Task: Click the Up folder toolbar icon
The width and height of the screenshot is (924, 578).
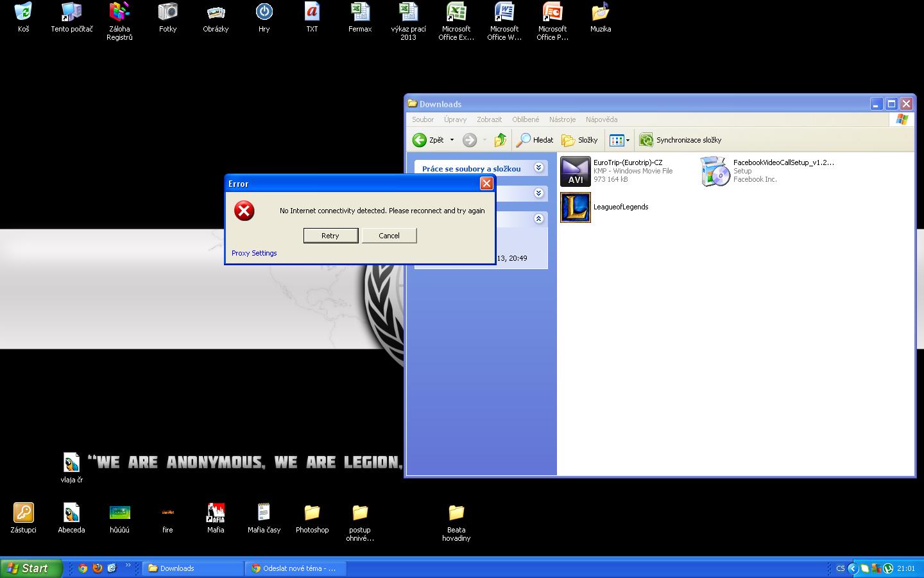Action: (501, 140)
